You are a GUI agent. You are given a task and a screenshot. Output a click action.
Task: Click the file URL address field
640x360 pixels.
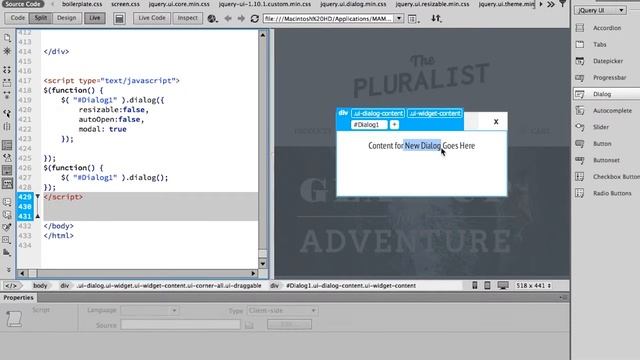click(x=329, y=18)
